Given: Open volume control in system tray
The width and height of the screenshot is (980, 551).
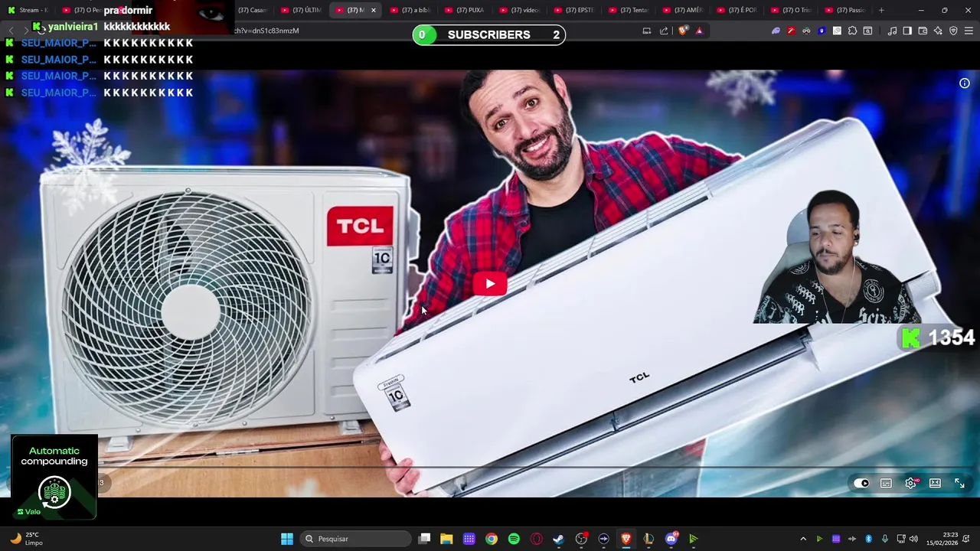Looking at the screenshot, I should coord(913,539).
